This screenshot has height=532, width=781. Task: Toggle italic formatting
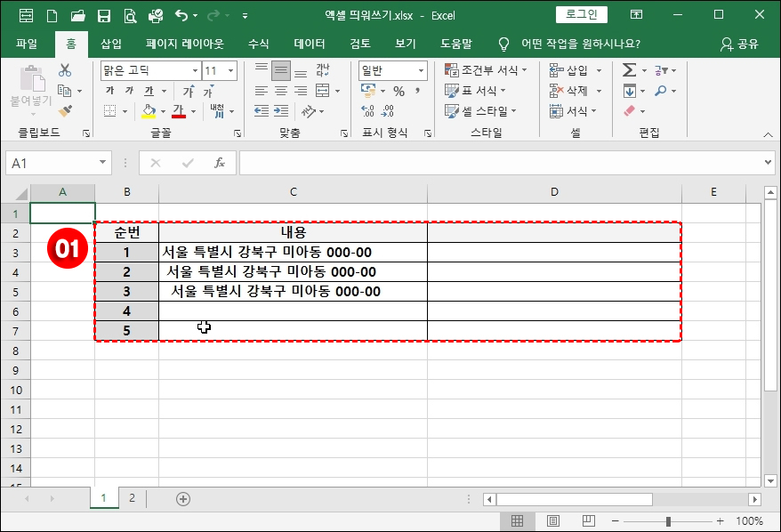click(131, 90)
